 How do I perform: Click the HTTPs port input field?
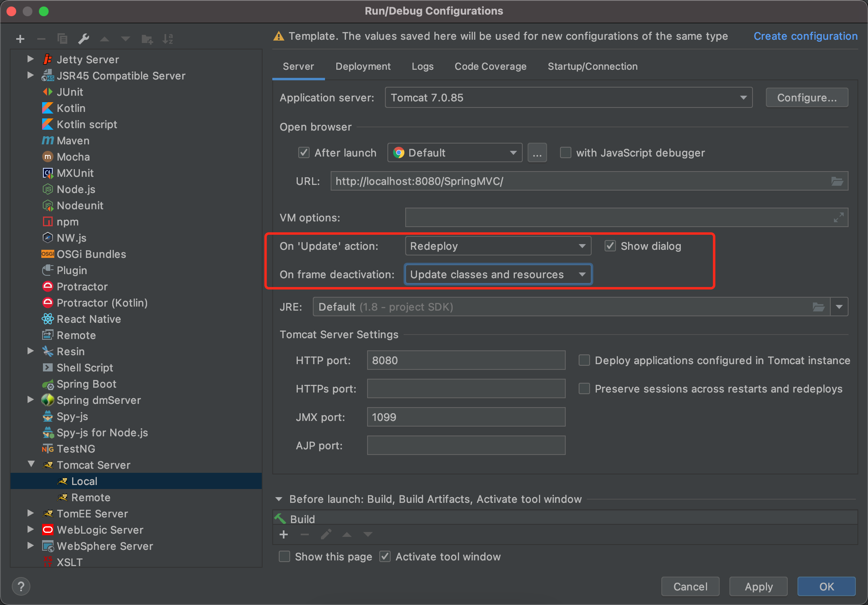point(466,389)
